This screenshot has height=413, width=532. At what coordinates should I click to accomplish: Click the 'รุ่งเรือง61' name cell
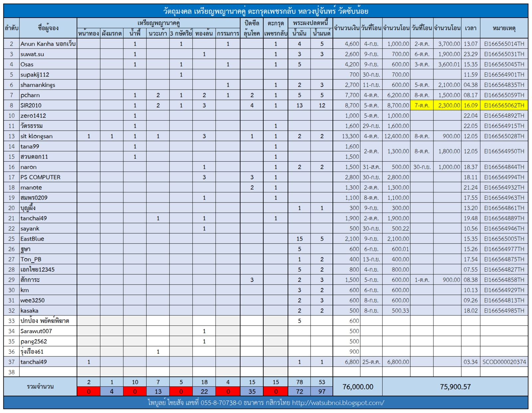[x=48, y=351]
